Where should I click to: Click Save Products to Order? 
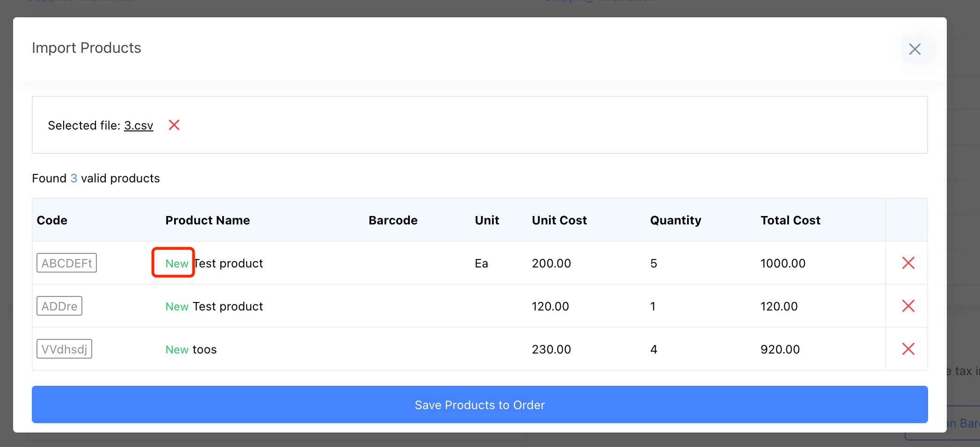[480, 404]
